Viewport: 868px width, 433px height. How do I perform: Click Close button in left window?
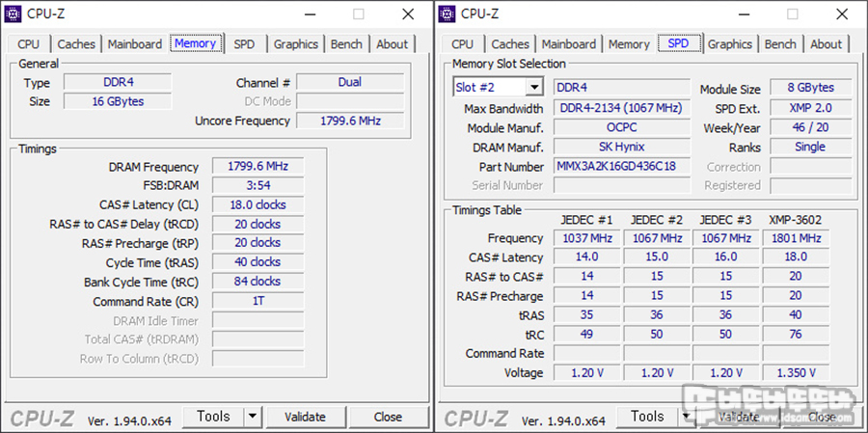click(388, 417)
